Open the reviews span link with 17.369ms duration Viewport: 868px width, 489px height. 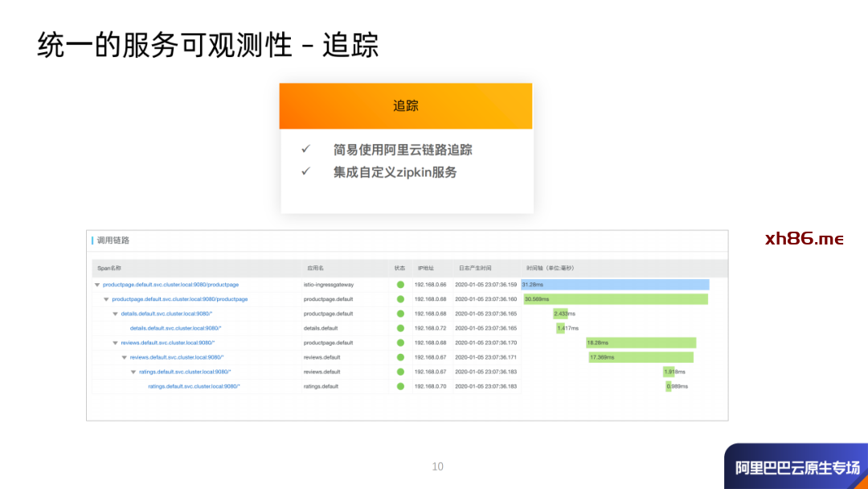pos(176,357)
